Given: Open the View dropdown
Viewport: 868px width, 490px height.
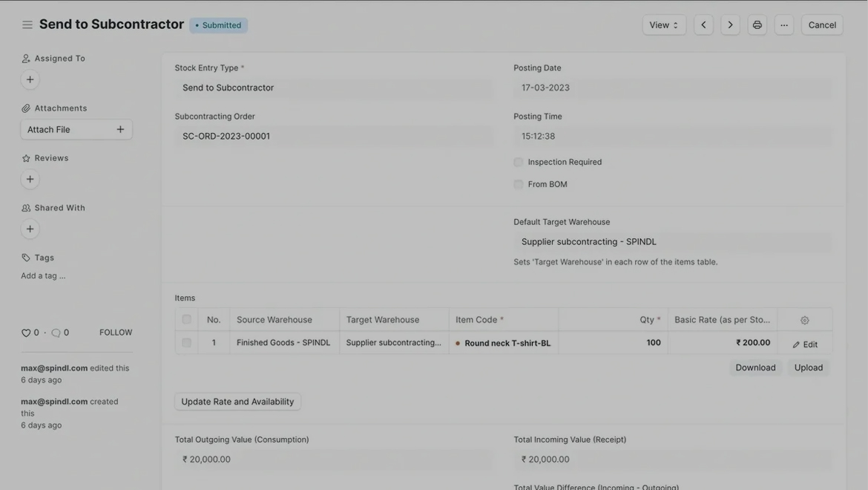Looking at the screenshot, I should [x=663, y=24].
